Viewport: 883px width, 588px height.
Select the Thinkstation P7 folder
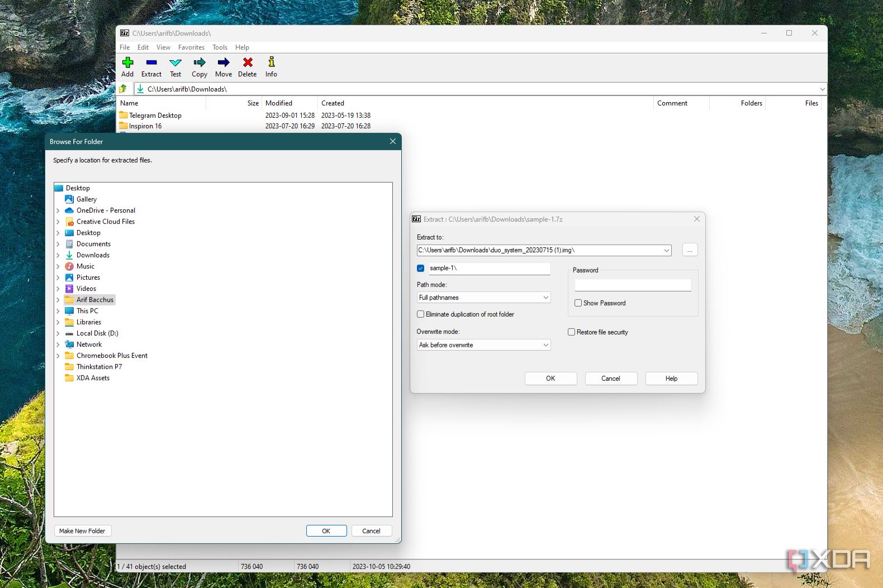[x=99, y=367]
